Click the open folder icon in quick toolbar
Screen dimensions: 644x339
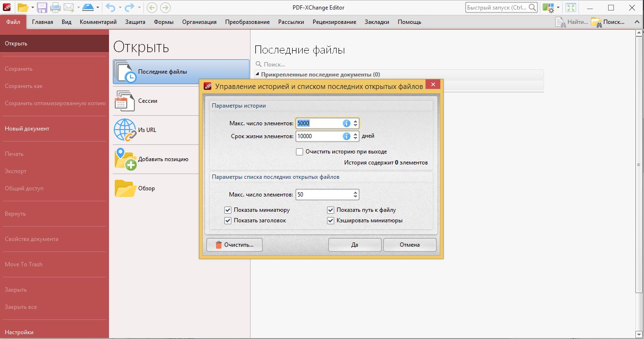[x=22, y=7]
